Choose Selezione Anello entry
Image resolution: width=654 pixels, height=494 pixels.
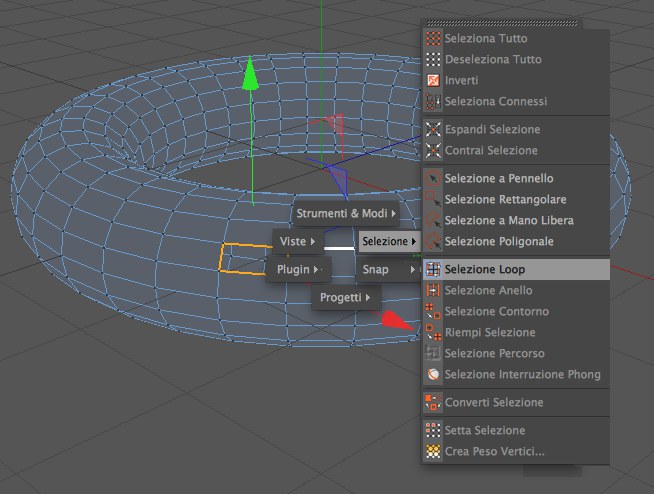tap(516, 290)
